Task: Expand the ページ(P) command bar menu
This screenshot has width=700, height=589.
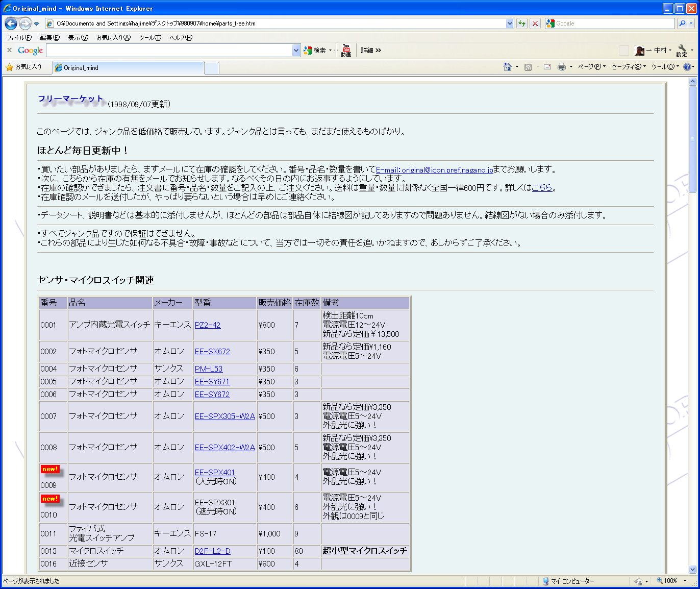Action: click(x=591, y=67)
